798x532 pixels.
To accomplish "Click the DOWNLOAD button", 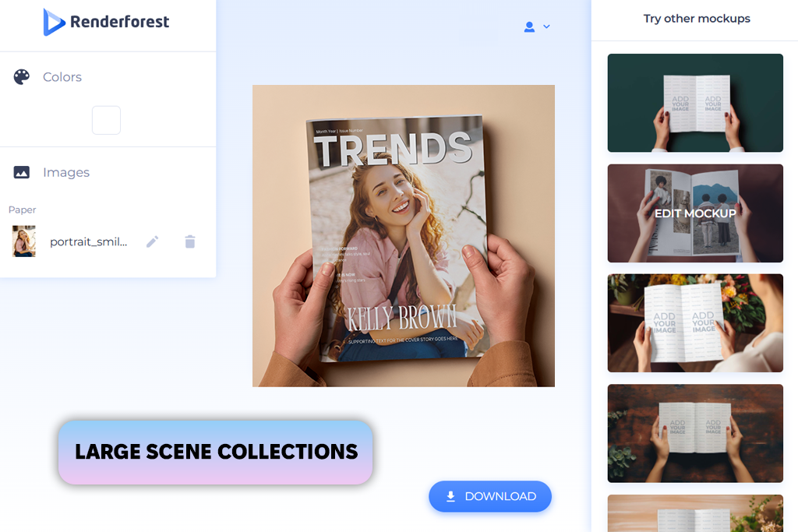I will click(490, 496).
